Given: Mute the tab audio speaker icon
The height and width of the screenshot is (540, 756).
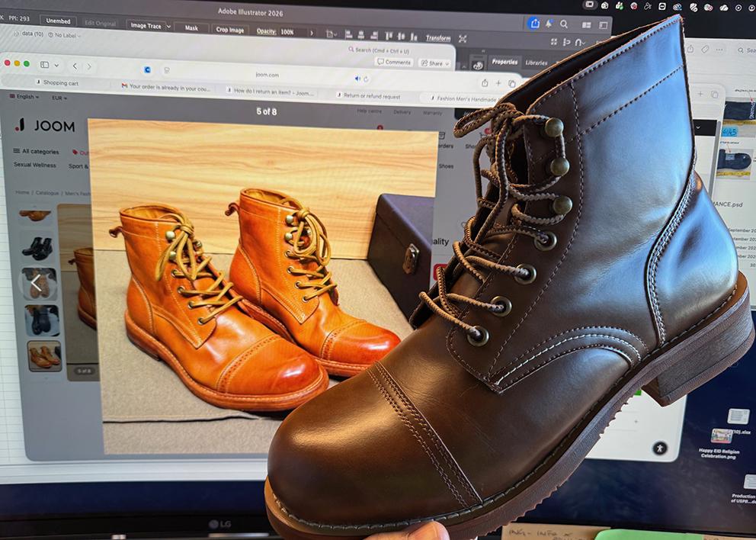Looking at the screenshot, I should point(357,78).
